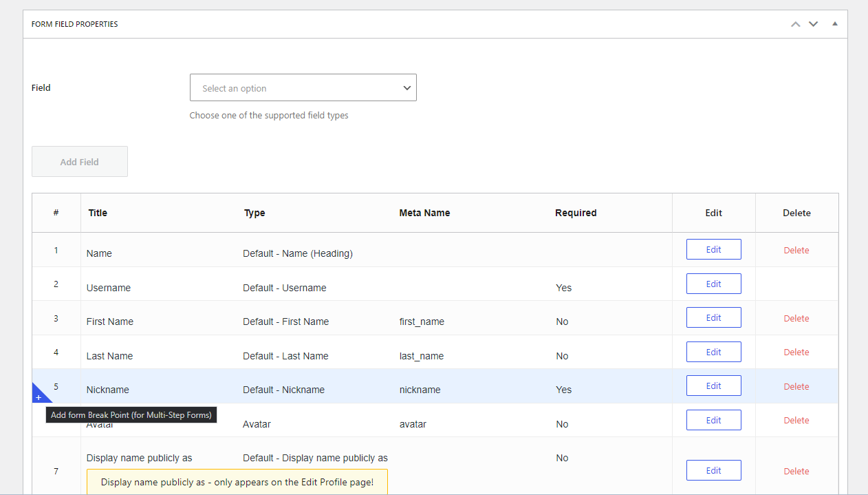Click the Edit column header
This screenshot has width=868, height=495.
coord(714,213)
